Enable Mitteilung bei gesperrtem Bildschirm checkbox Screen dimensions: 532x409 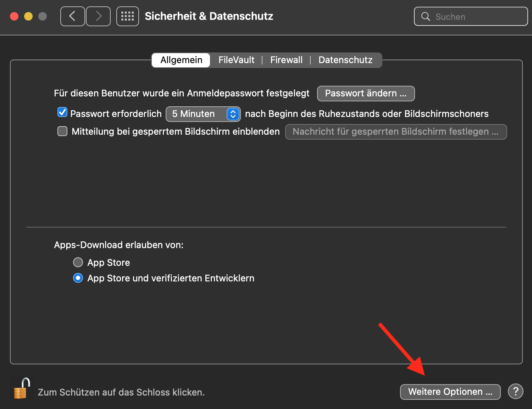click(62, 131)
